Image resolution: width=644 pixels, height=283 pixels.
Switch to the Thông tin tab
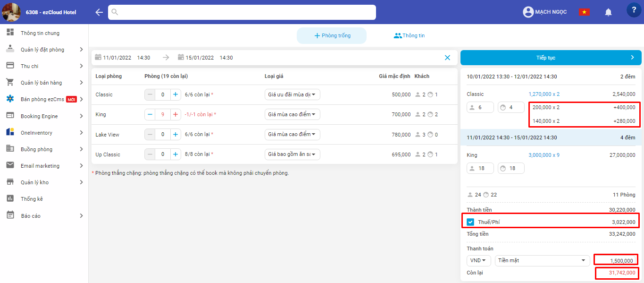[x=409, y=35]
